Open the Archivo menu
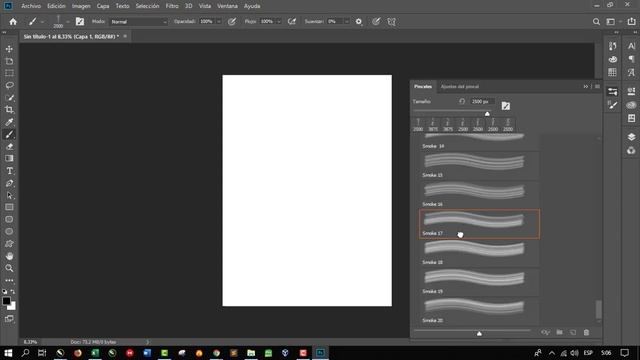The height and width of the screenshot is (360, 640). [x=31, y=6]
